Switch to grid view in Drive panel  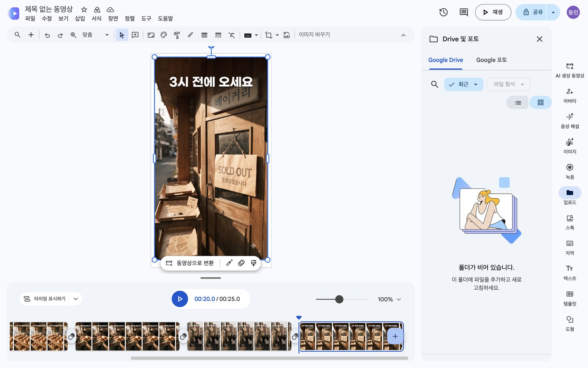pyautogui.click(x=540, y=103)
